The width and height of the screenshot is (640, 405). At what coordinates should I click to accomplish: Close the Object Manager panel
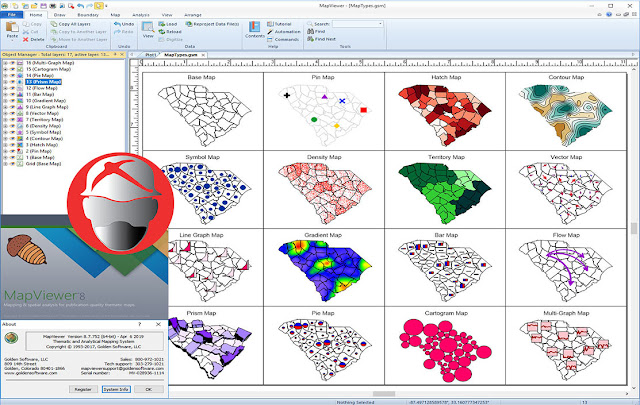[x=122, y=54]
